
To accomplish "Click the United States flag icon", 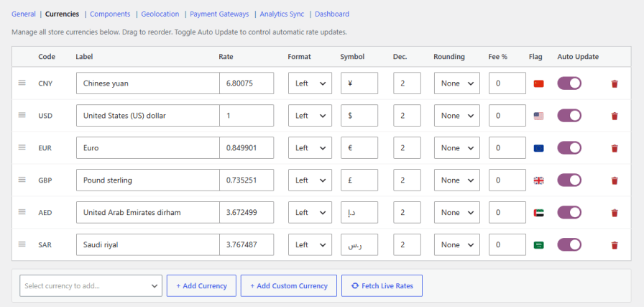I will tap(538, 116).
